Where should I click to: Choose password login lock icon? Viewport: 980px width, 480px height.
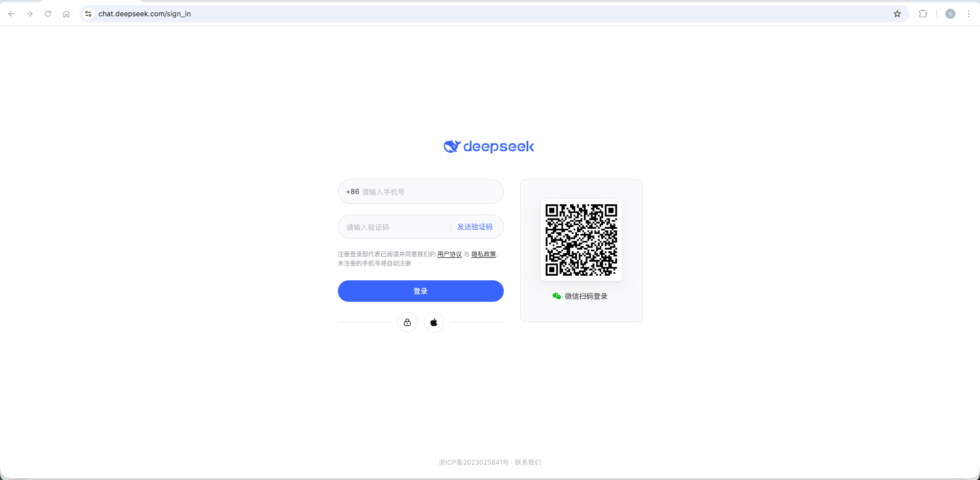(407, 322)
